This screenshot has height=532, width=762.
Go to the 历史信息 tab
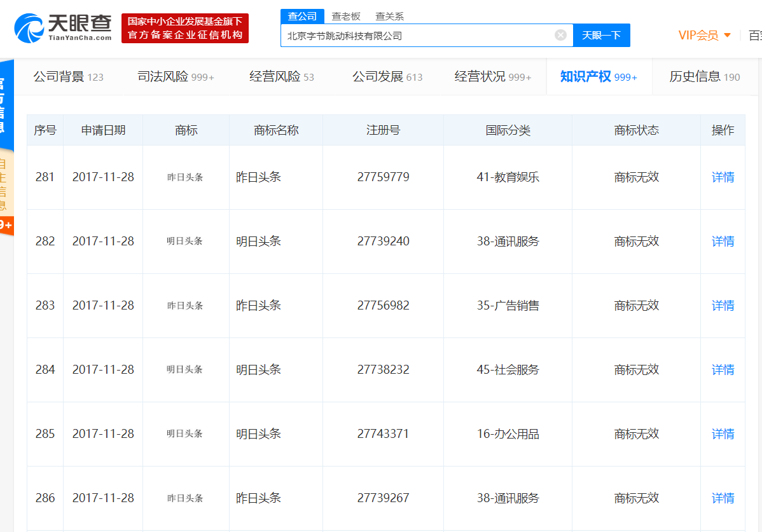click(704, 77)
